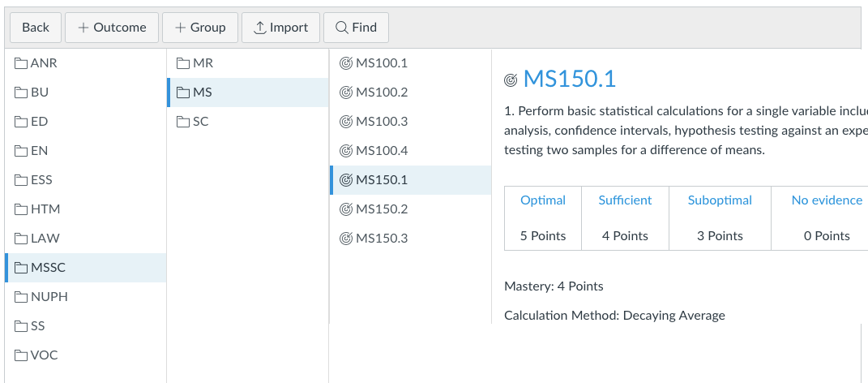Click the MS150.3 outcome target icon

pos(346,239)
